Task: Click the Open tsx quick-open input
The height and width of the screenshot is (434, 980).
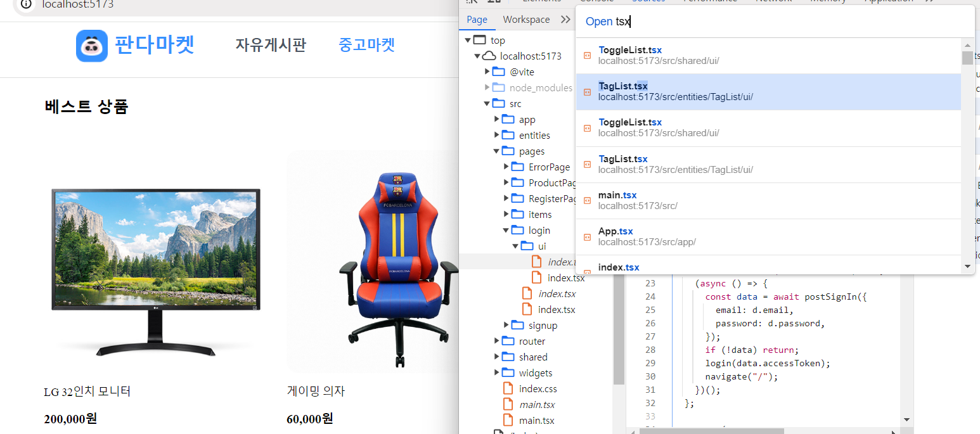Action: [775, 22]
